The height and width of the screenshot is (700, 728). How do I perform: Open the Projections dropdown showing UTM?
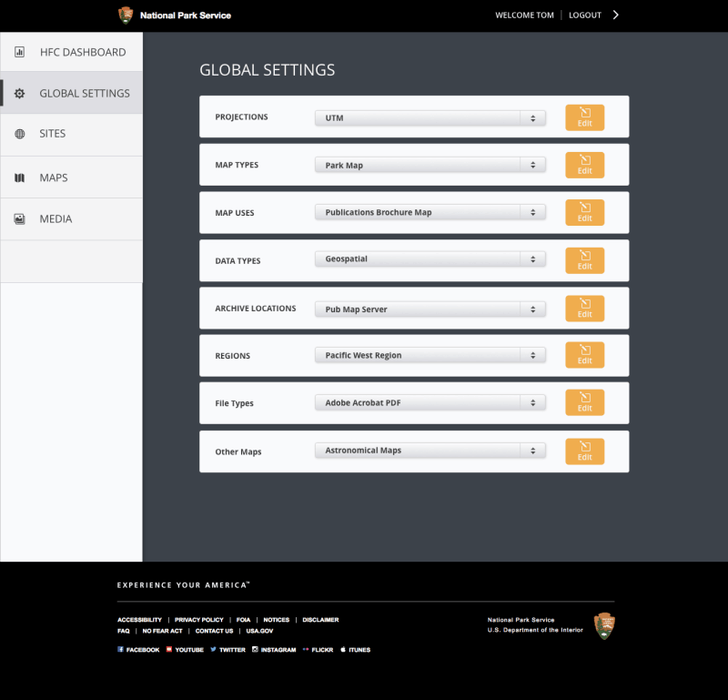(430, 118)
